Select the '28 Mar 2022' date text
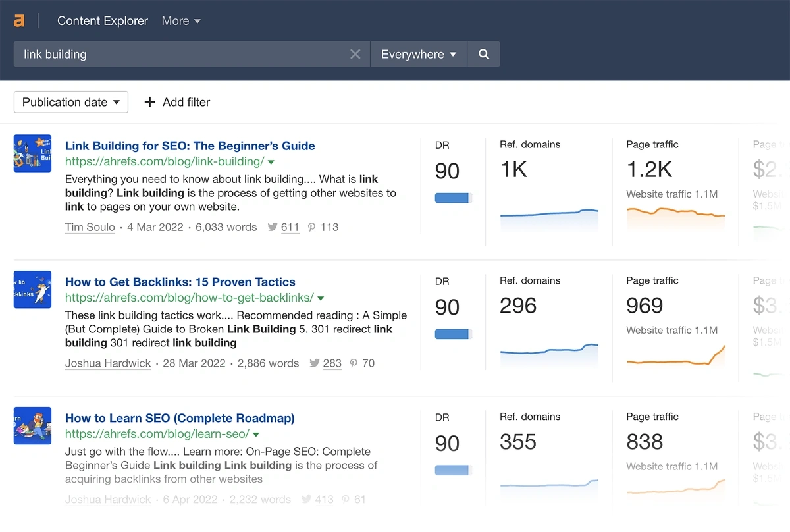The image size is (790, 532). (194, 363)
